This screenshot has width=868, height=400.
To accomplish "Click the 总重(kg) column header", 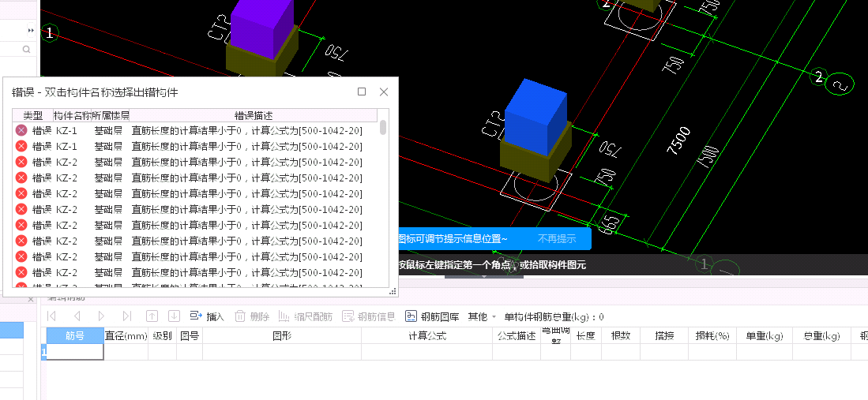I will [822, 335].
